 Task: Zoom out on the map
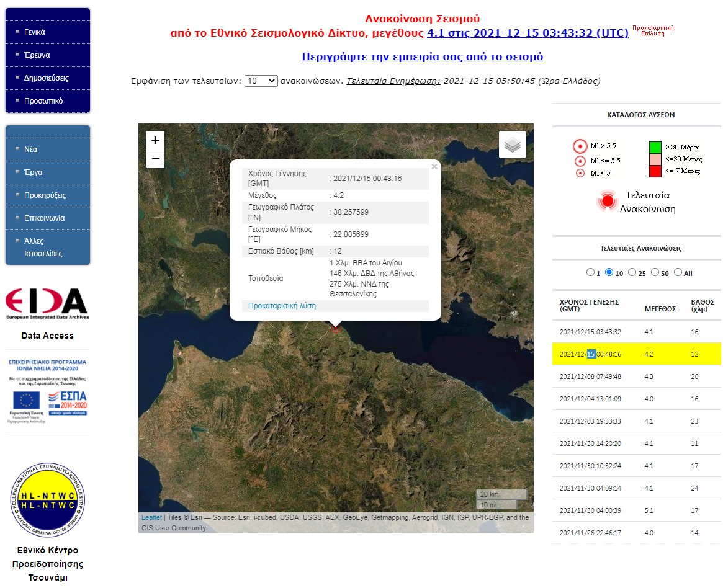point(155,159)
